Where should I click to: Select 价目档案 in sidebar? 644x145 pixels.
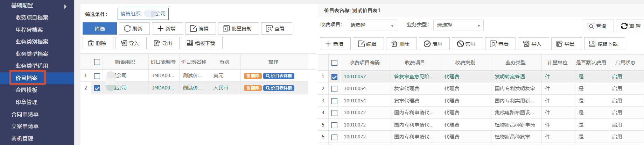(x=27, y=78)
